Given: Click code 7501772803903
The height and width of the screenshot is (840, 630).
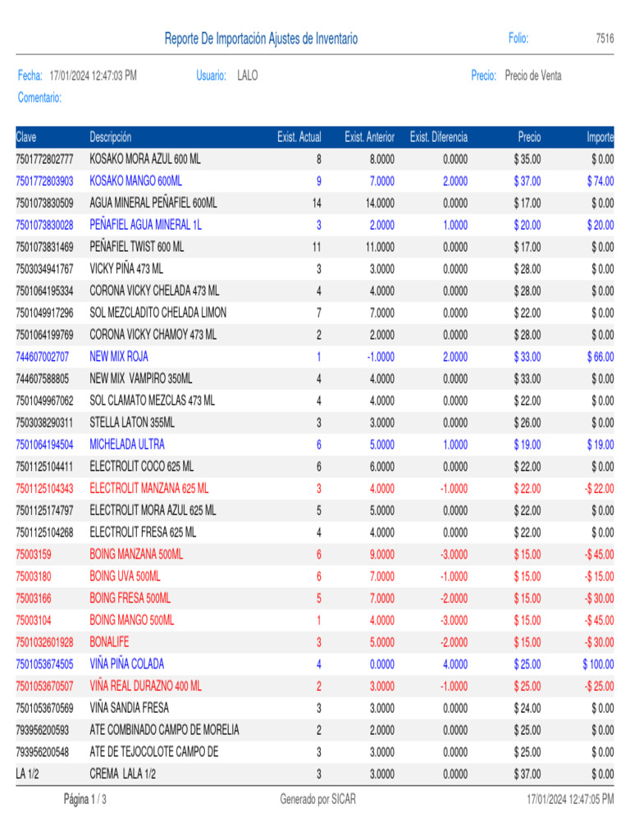Looking at the screenshot, I should 44,181.
